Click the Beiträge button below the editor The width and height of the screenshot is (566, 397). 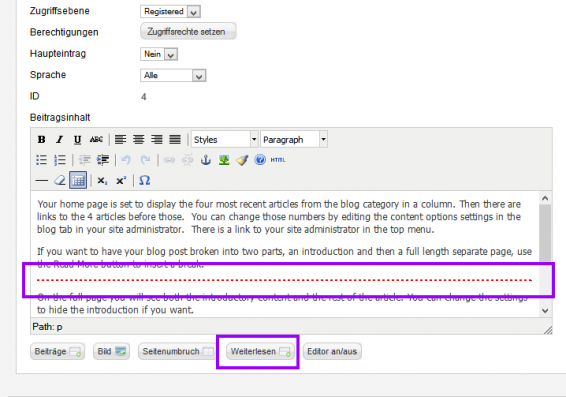tap(57, 351)
